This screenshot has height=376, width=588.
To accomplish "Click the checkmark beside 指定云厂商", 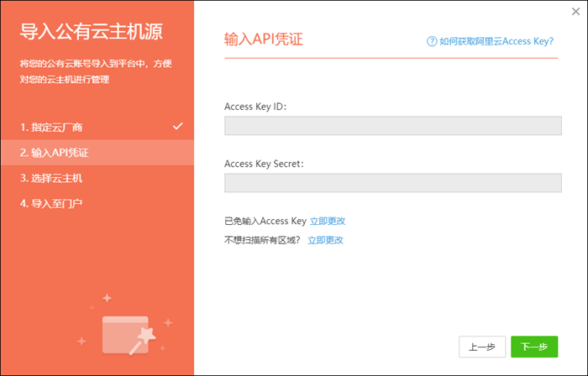I will (x=177, y=127).
